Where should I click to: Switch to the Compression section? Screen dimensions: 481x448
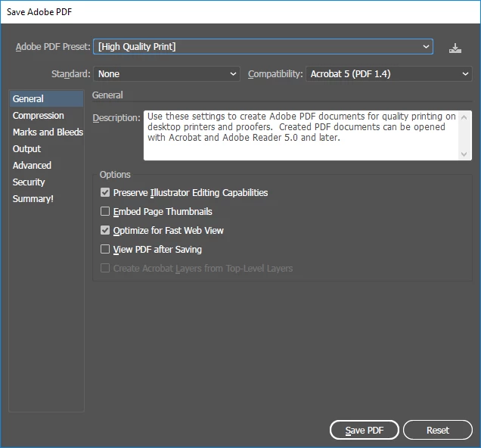point(46,116)
